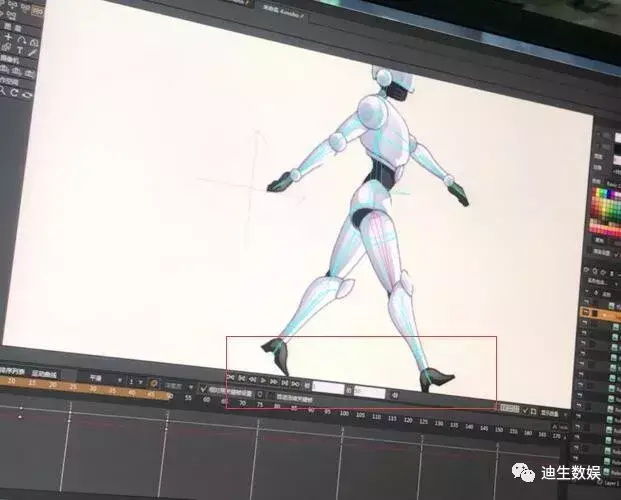
Task: Click frame 100 on the timeline ruler
Action: 343,412
